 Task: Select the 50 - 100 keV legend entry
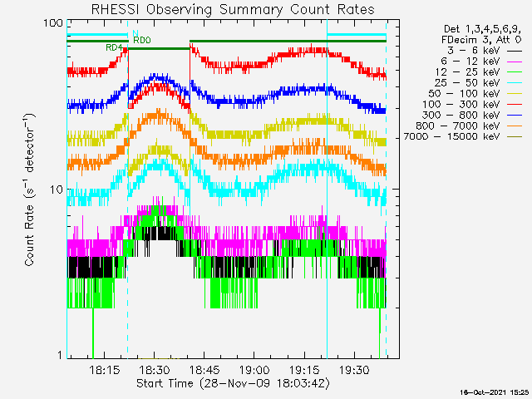click(475, 94)
